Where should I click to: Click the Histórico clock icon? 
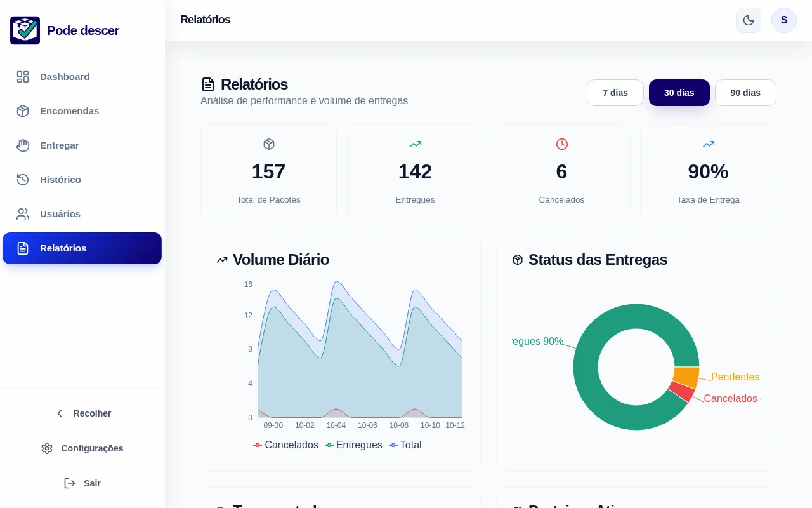(23, 180)
